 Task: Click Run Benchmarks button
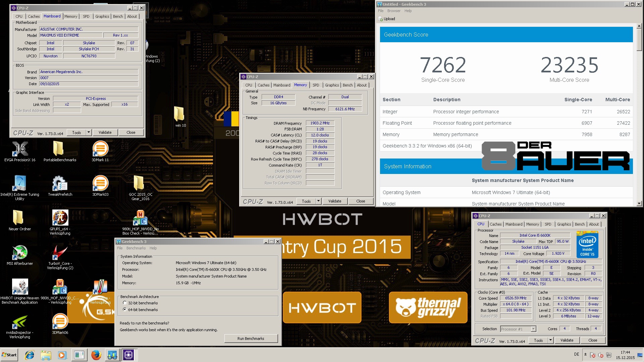pyautogui.click(x=251, y=339)
